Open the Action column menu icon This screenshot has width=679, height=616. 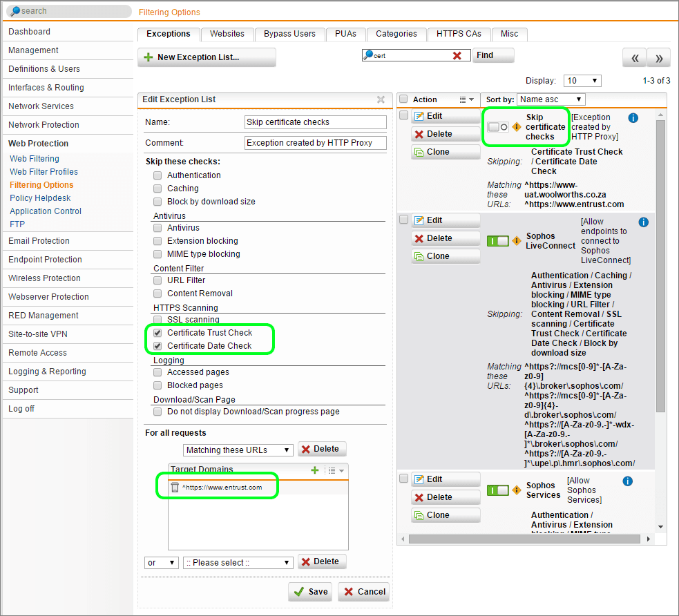[x=466, y=99]
